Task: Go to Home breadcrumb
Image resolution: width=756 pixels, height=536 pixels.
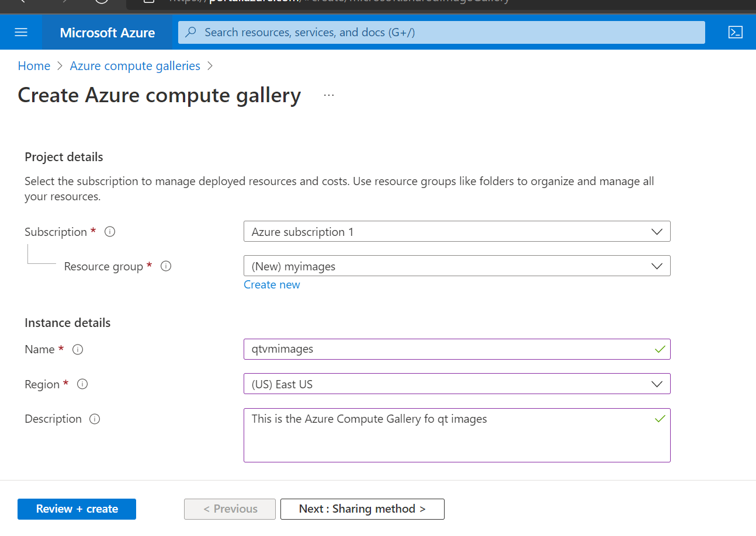Action: click(x=34, y=66)
